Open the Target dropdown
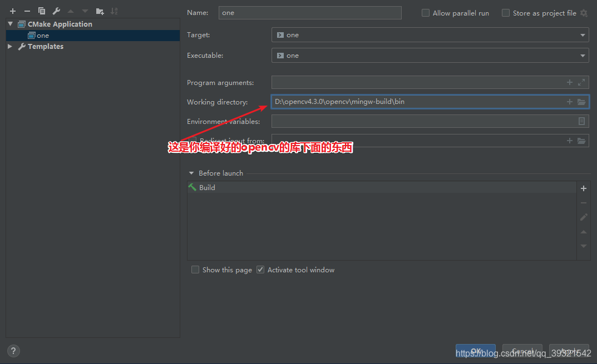 pos(430,34)
